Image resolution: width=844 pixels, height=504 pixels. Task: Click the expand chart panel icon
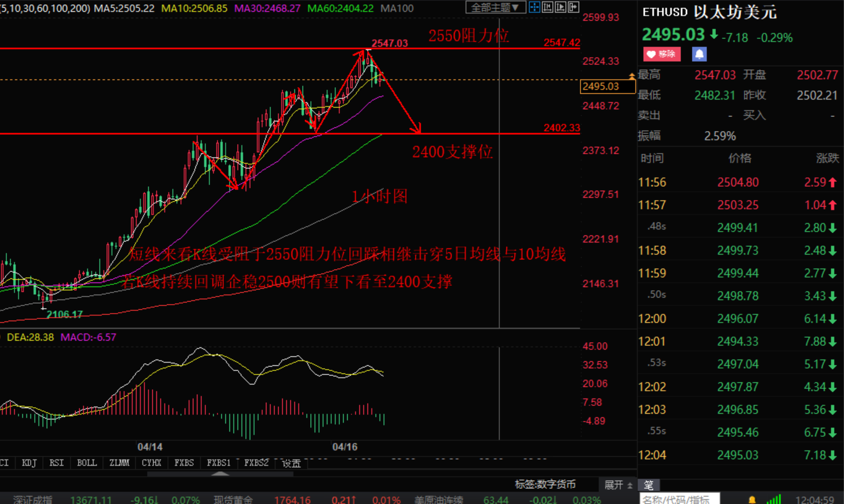(573, 7)
